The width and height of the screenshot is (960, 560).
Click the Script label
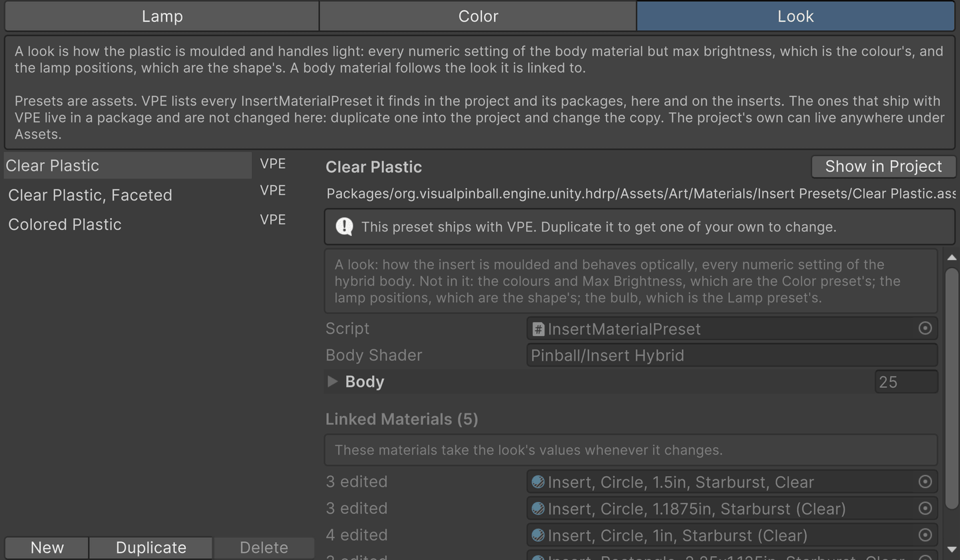coord(347,329)
